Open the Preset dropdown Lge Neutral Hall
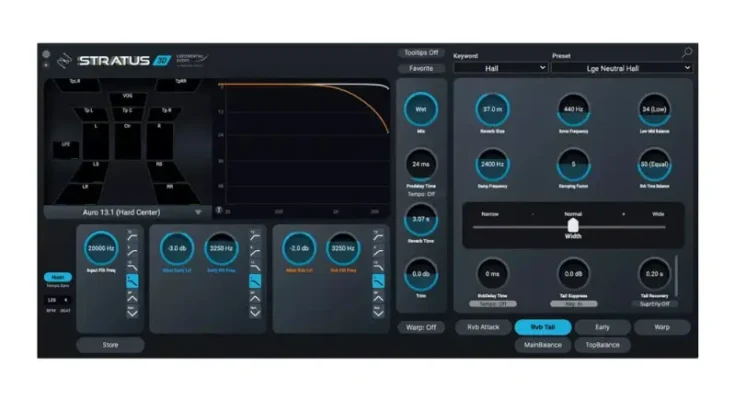The image size is (735, 400). click(x=621, y=67)
